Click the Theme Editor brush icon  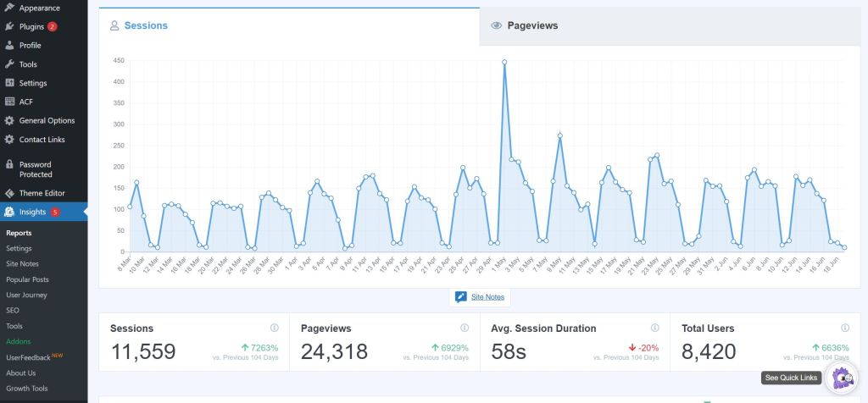(9, 193)
